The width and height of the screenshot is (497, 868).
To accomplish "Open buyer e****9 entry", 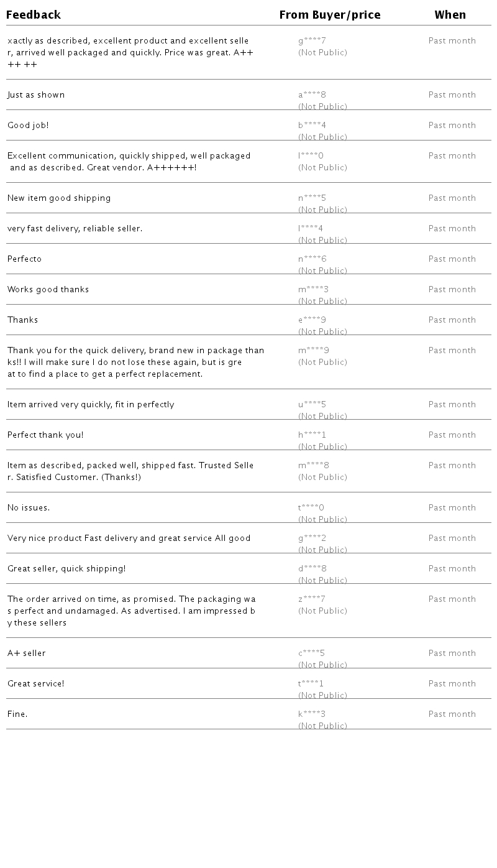I will tap(312, 320).
